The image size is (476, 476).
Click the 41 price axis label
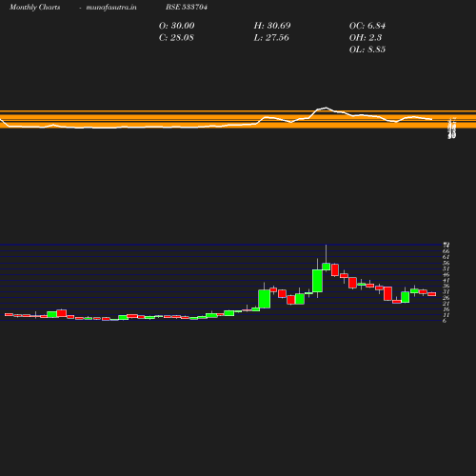tap(446, 280)
